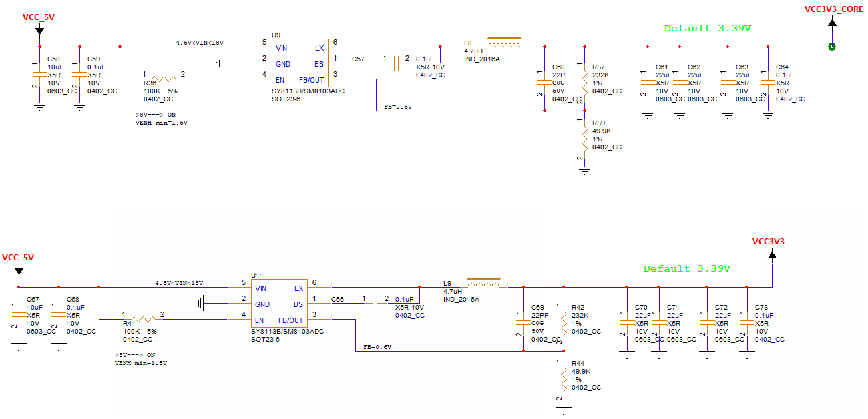Select the C57 bootstrap capacitor symbol
Viewport: 868px width, 419px height.
(x=399, y=63)
